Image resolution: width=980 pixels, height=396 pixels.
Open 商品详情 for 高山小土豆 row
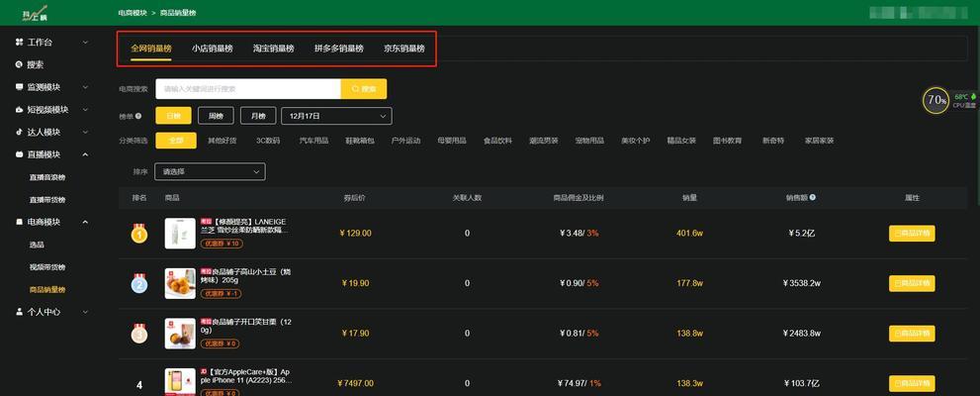point(912,283)
